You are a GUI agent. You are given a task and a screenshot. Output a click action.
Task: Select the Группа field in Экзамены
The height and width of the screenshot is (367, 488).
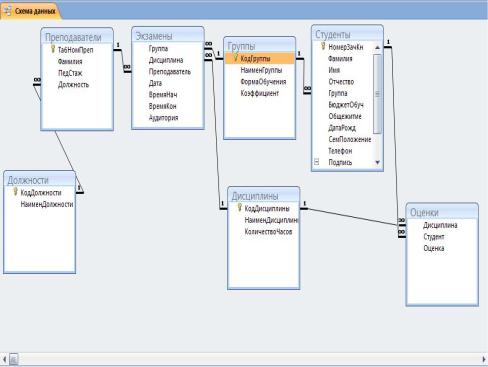pyautogui.click(x=158, y=49)
